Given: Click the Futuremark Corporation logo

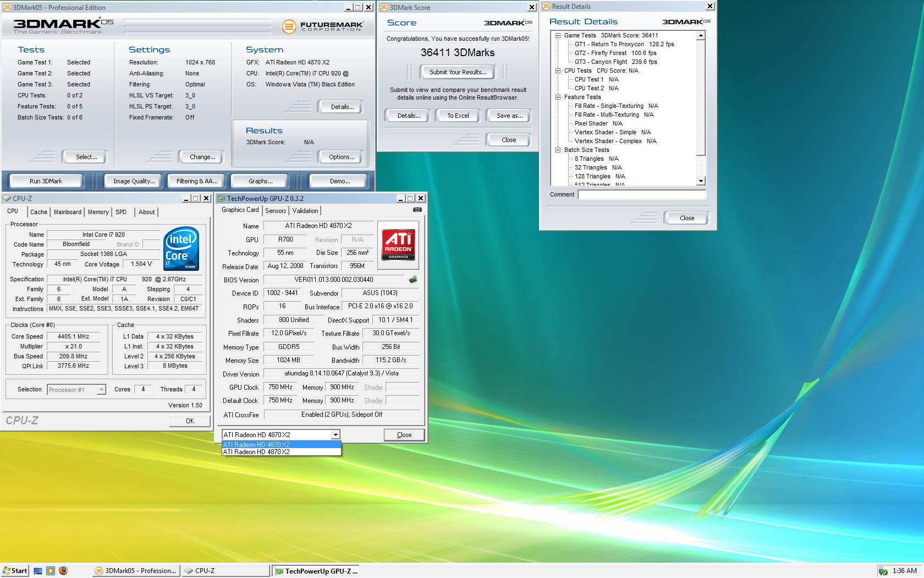Looking at the screenshot, I should pyautogui.click(x=322, y=26).
